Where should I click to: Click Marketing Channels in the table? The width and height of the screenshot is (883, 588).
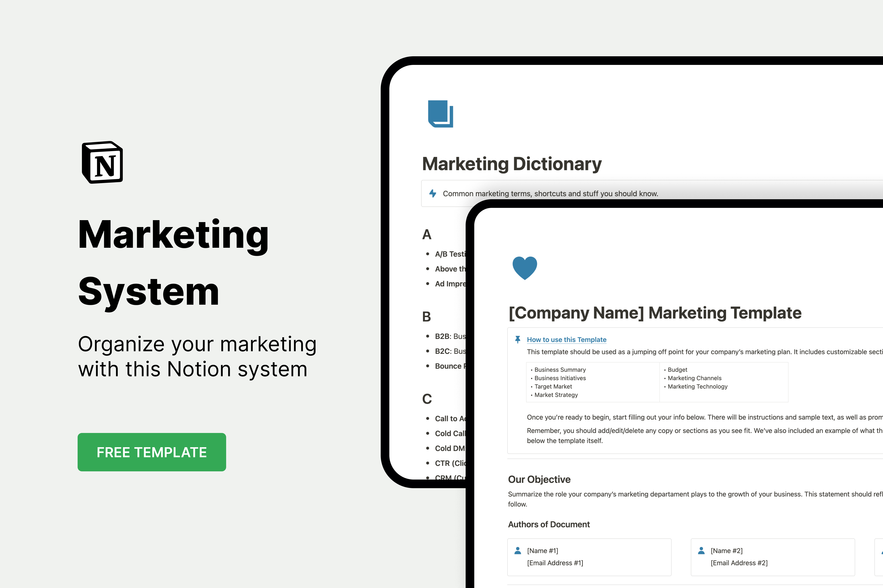point(694,378)
